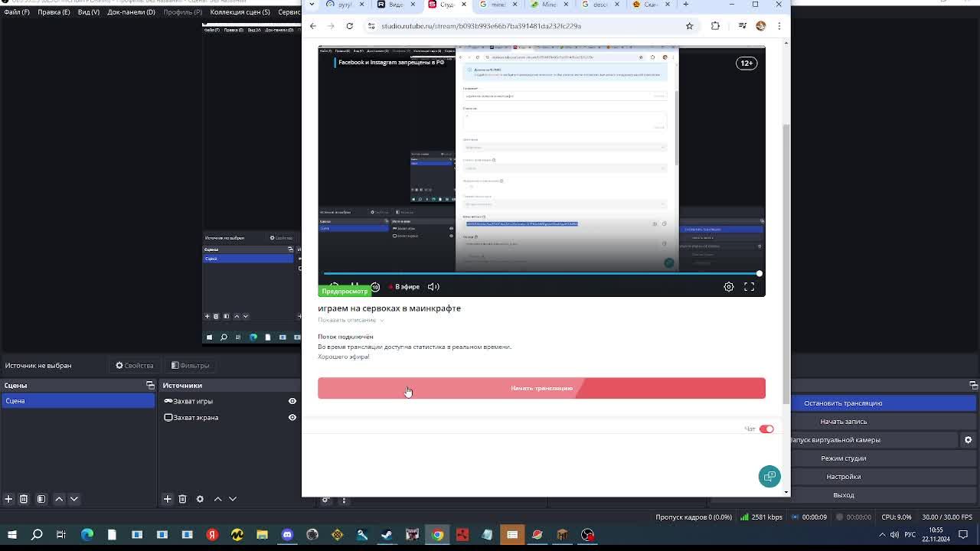Click the page's vertical scrollbar in Chrome
980x551 pixels.
click(786, 264)
